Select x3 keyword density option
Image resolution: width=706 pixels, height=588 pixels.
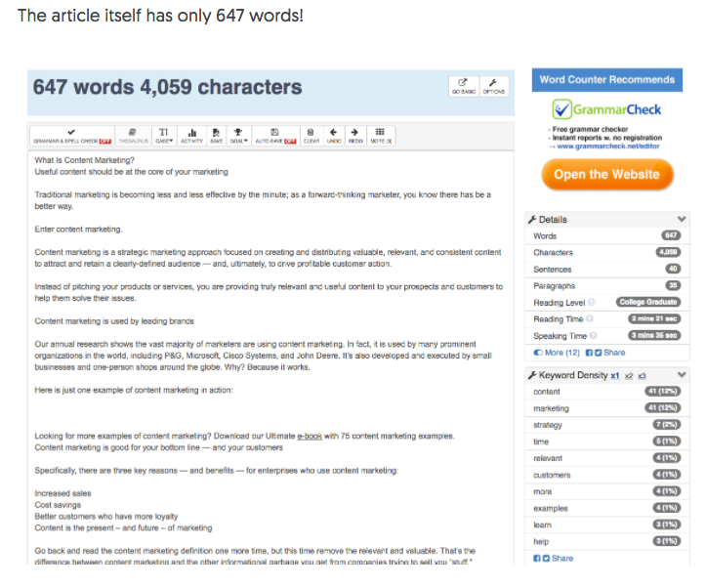(x=643, y=376)
